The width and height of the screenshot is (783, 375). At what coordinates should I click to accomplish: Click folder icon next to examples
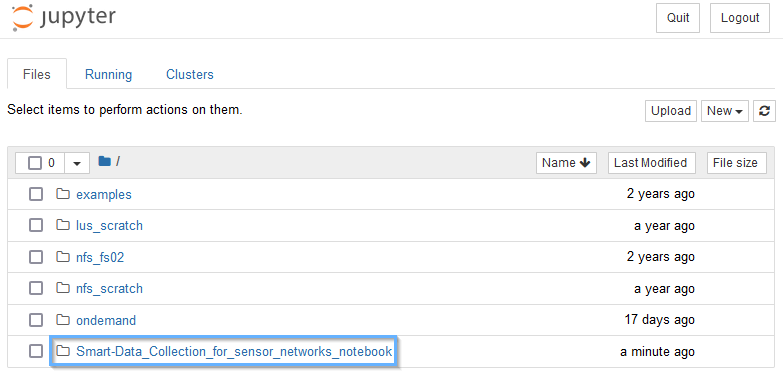(x=62, y=194)
